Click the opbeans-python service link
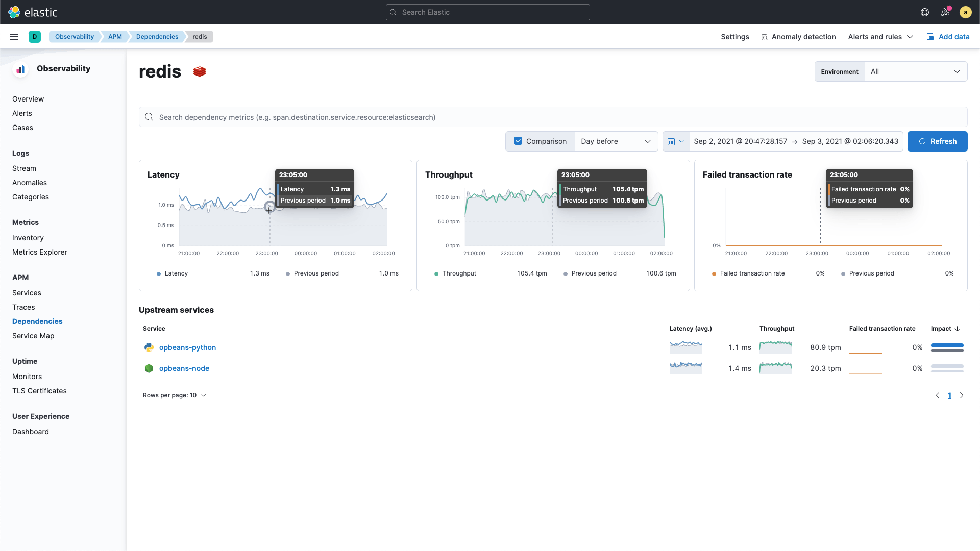The width and height of the screenshot is (980, 551). point(187,347)
